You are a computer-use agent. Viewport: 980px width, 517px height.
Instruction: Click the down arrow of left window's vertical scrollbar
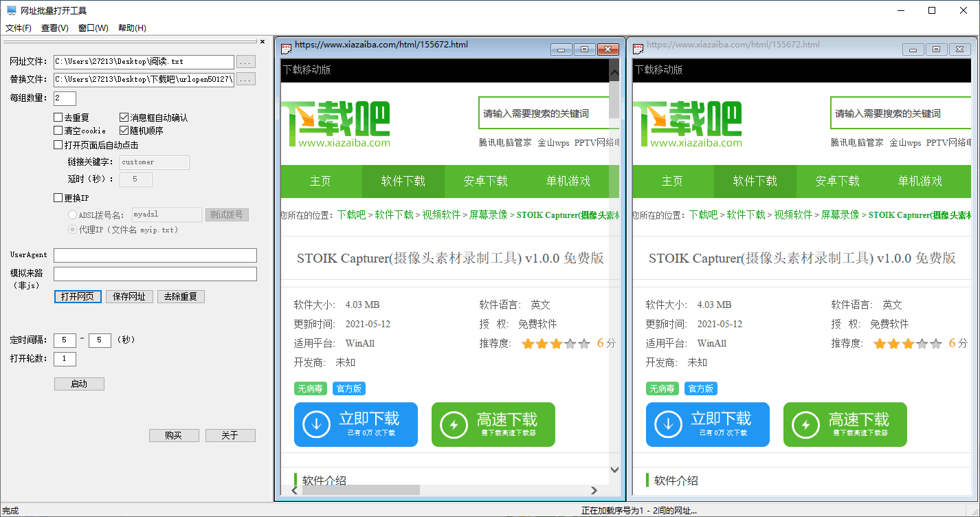click(x=614, y=470)
